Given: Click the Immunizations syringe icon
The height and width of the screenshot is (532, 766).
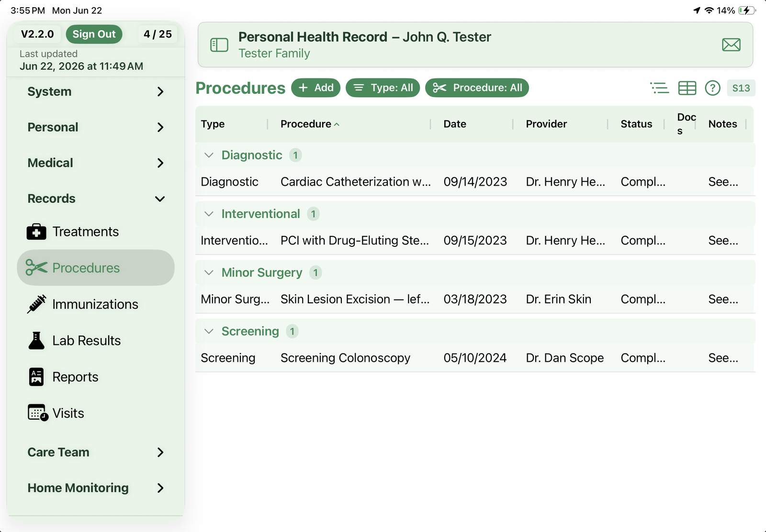Looking at the screenshot, I should pyautogui.click(x=36, y=304).
